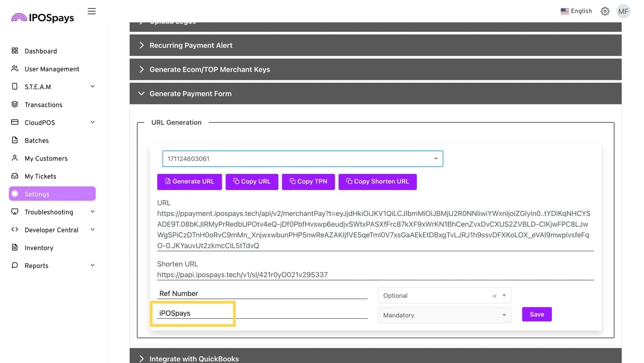
Task: Clear the Optional selection with the x icon
Action: [x=495, y=296]
